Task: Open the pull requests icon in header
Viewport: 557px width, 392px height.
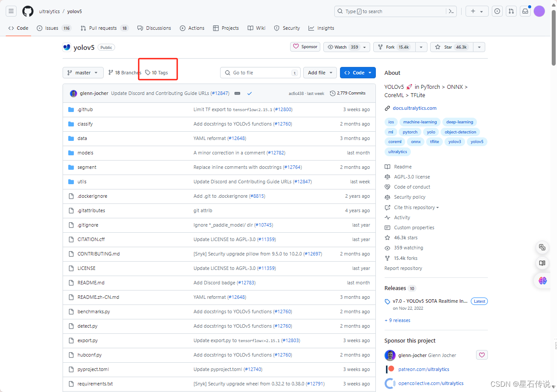Action: coord(511,11)
